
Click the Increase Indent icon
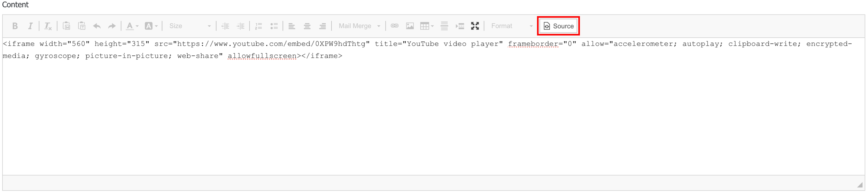[x=241, y=26]
